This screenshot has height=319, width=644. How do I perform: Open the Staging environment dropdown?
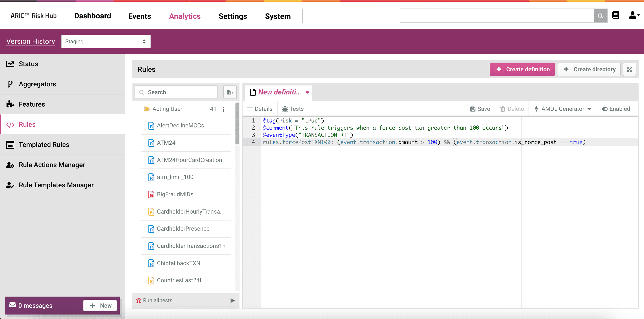tap(106, 42)
